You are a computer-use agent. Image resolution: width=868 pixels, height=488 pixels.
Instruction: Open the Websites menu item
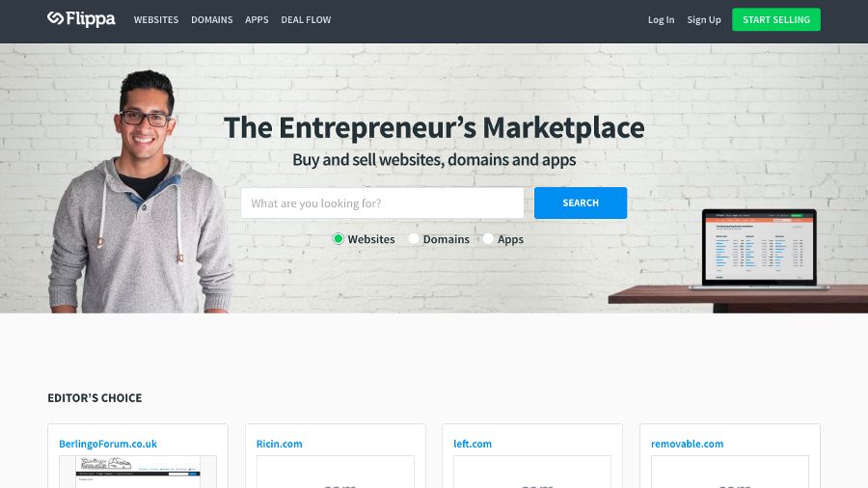pos(156,20)
